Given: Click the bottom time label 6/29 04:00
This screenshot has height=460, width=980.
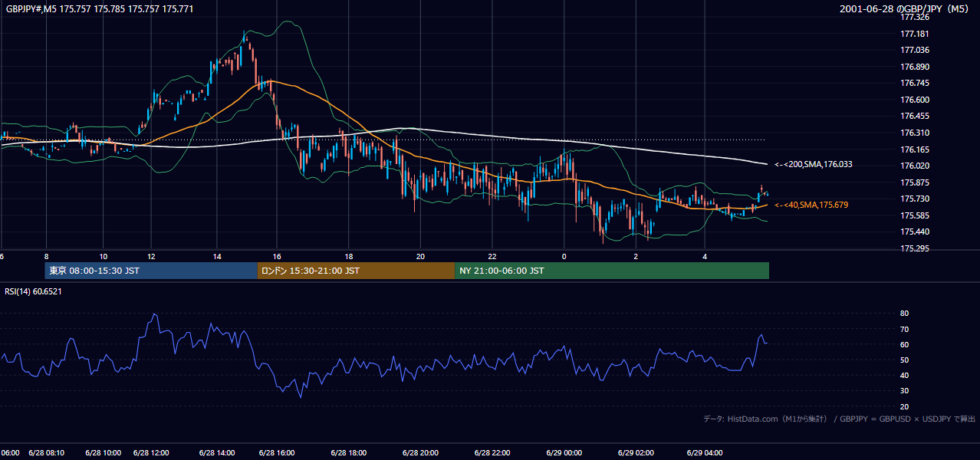Looking at the screenshot, I should tap(705, 452).
